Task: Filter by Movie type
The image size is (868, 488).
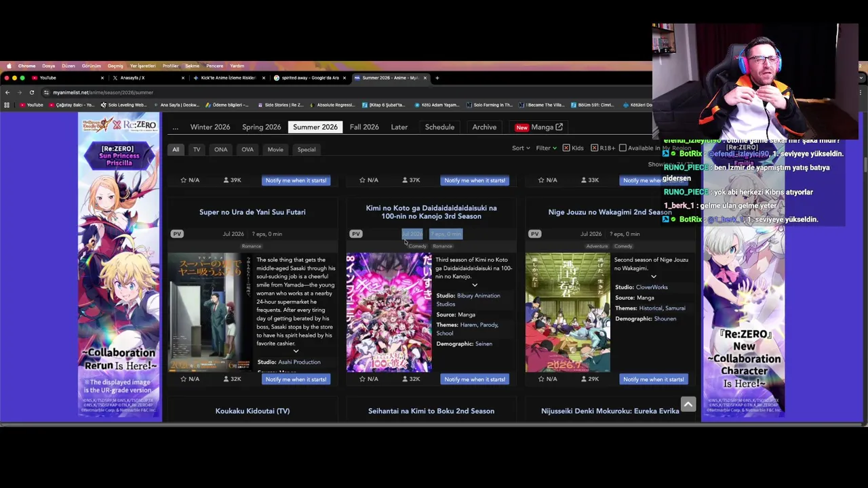Action: (275, 150)
